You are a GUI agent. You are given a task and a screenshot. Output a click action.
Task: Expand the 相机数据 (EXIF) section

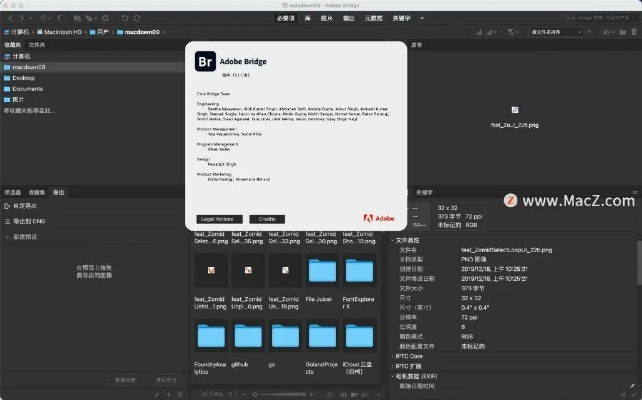[x=392, y=376]
